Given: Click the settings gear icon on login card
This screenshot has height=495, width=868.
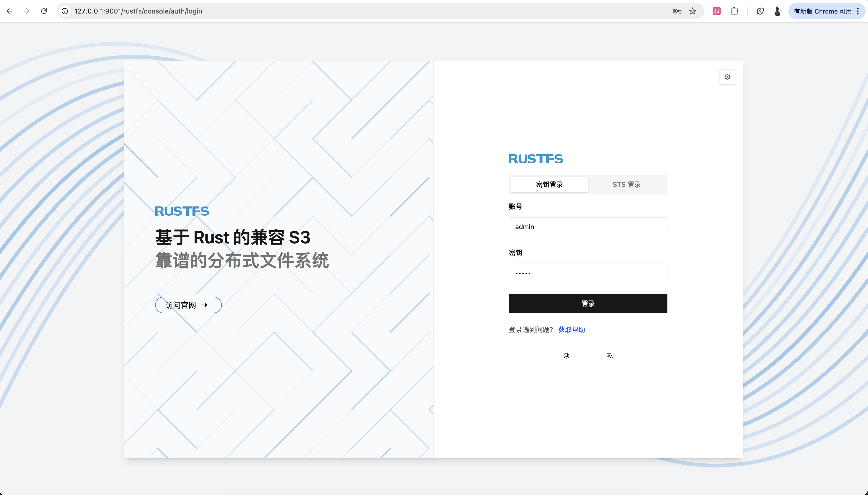Looking at the screenshot, I should click(727, 77).
